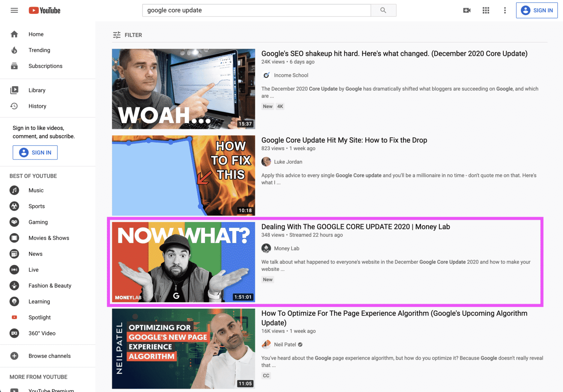Open Money Lab channel link

[x=286, y=248]
